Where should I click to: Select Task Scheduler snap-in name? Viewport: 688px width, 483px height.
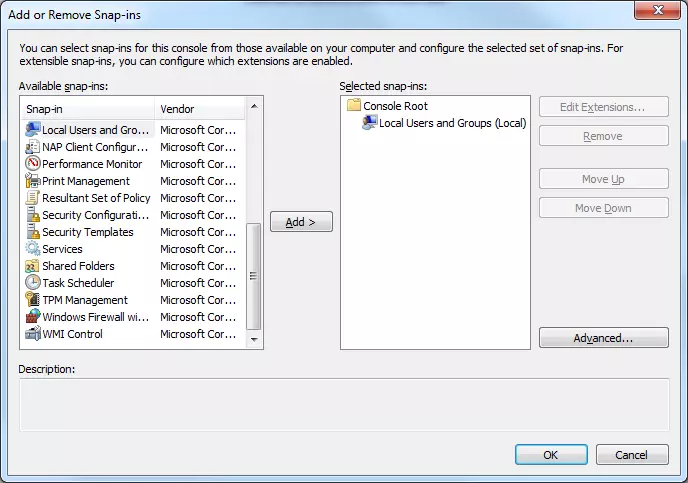[78, 283]
